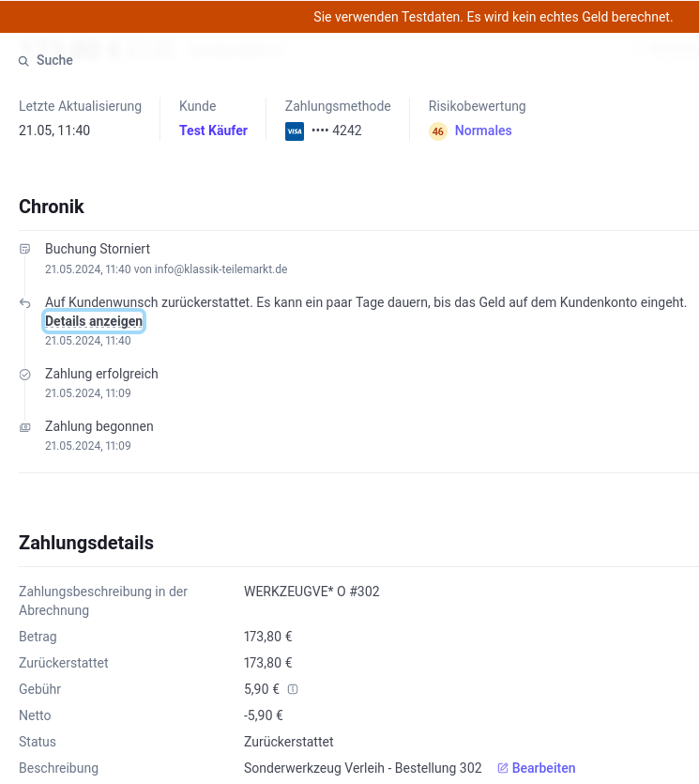Click the test data warning banner

[349, 17]
